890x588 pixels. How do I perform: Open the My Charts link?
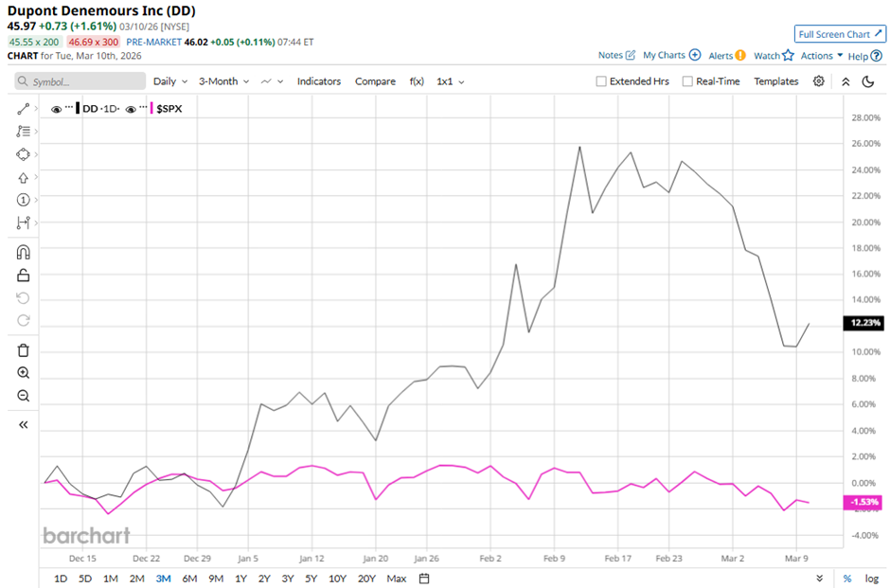point(671,56)
